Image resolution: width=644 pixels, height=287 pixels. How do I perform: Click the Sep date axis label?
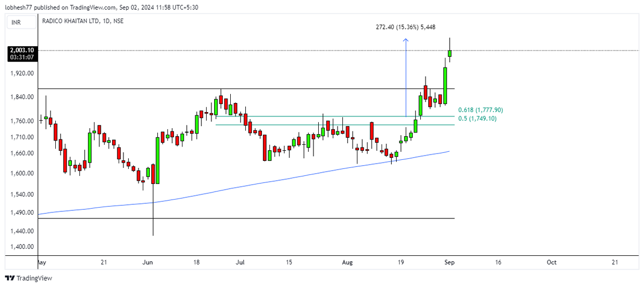point(449,262)
